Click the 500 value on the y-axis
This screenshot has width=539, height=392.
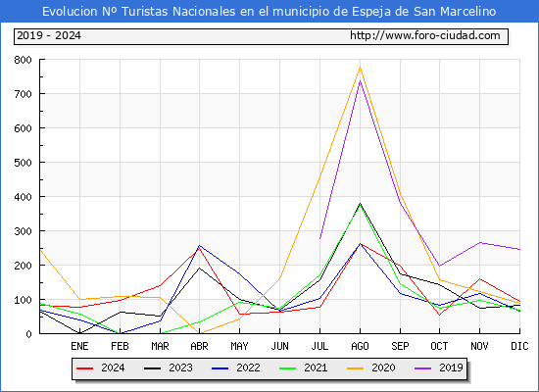[x=24, y=163]
